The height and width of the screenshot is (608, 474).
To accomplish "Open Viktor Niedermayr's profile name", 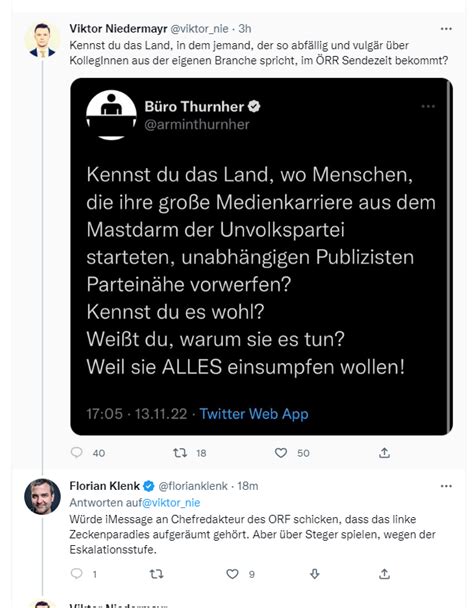I will pyautogui.click(x=118, y=28).
